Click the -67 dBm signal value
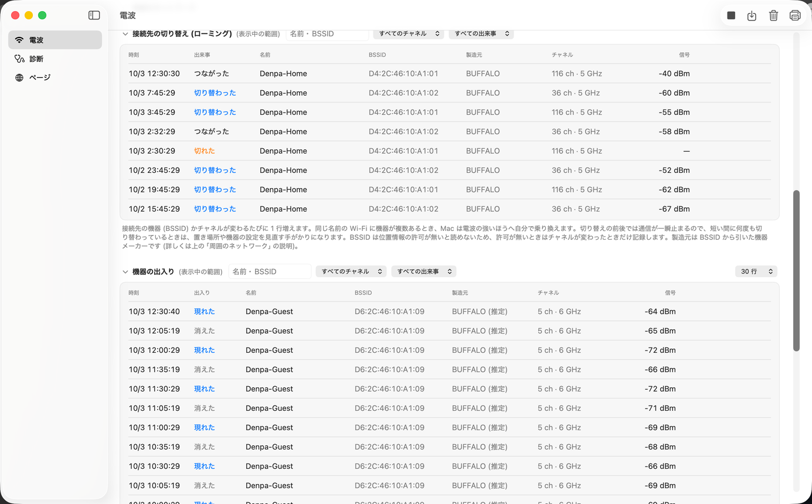812x504 pixels. click(674, 209)
